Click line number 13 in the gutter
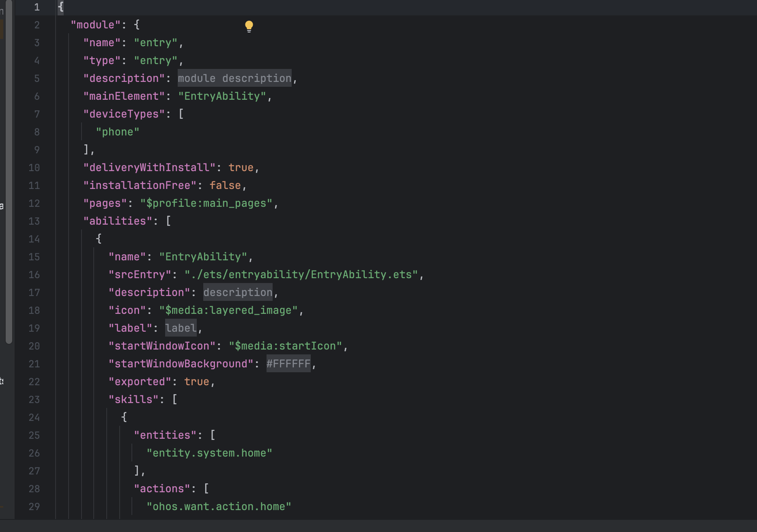757x532 pixels. pos(34,221)
